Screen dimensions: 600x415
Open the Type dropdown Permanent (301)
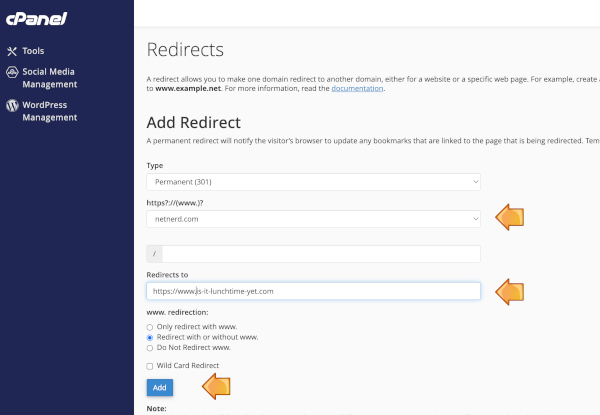(x=313, y=182)
